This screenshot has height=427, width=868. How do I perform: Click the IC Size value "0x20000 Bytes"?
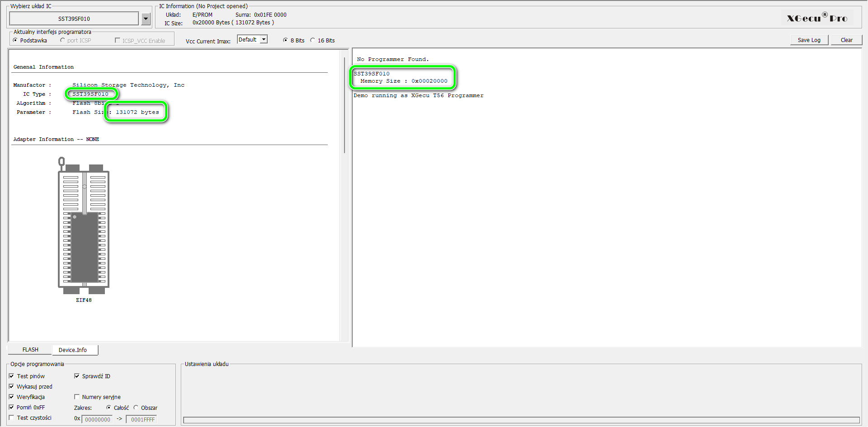click(x=211, y=23)
